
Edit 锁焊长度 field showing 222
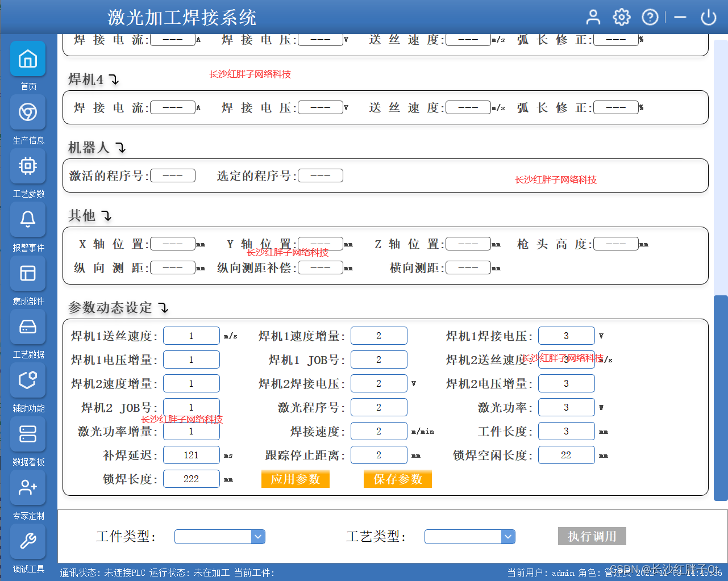pyautogui.click(x=192, y=479)
